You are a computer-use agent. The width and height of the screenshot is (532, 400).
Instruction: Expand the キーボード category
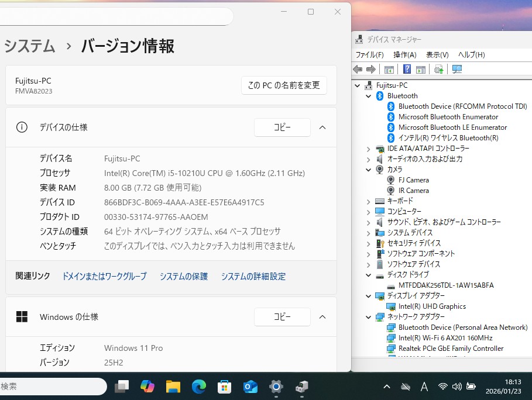(368, 201)
